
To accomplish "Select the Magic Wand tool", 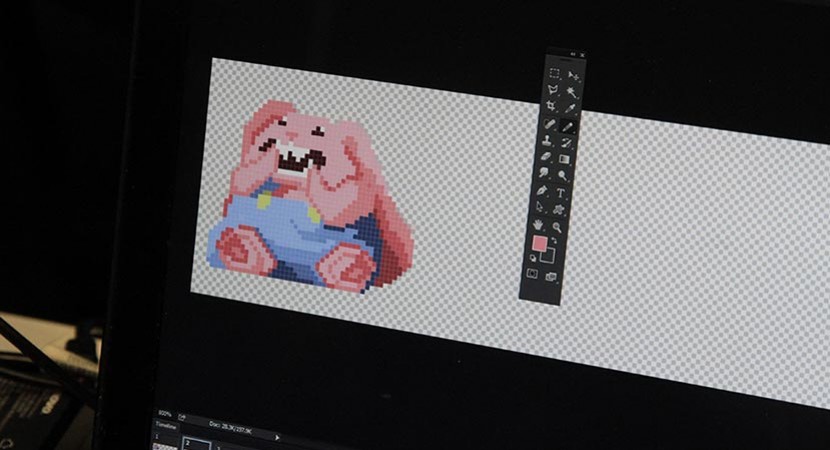I will point(571,92).
